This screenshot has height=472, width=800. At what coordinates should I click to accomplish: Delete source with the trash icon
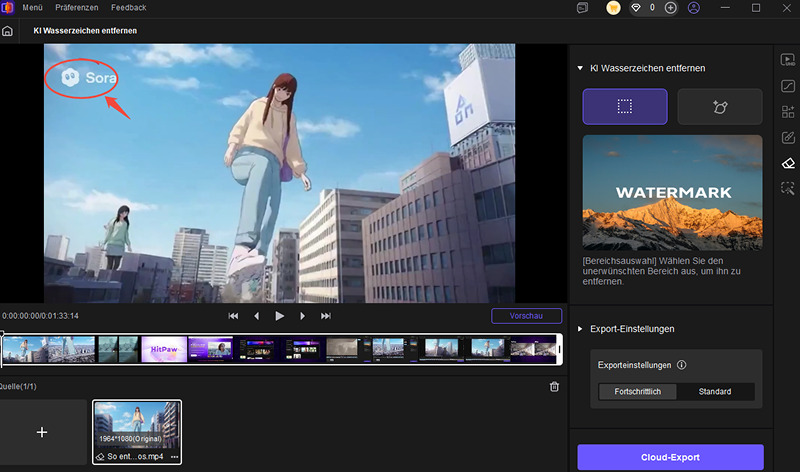(554, 387)
